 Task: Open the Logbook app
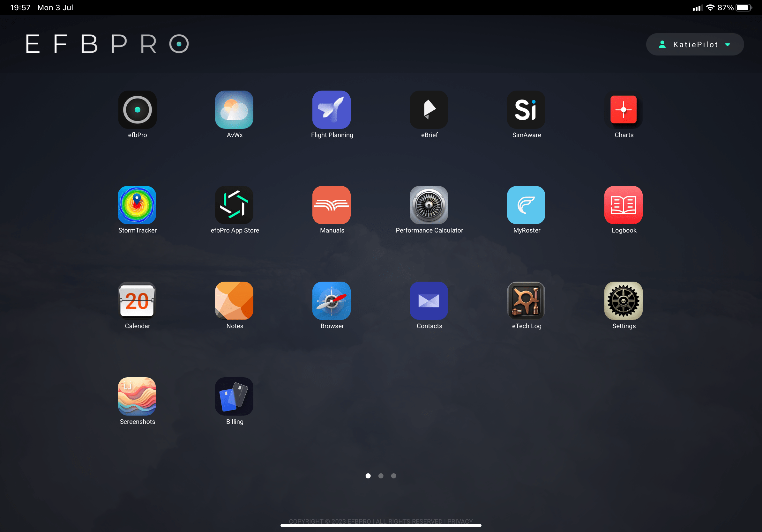pos(623,205)
